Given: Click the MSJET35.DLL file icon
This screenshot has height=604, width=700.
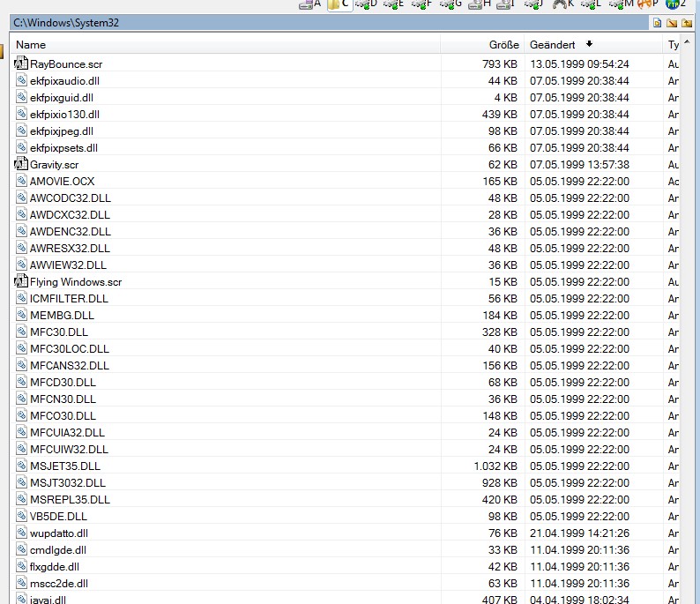Looking at the screenshot, I should 21,466.
